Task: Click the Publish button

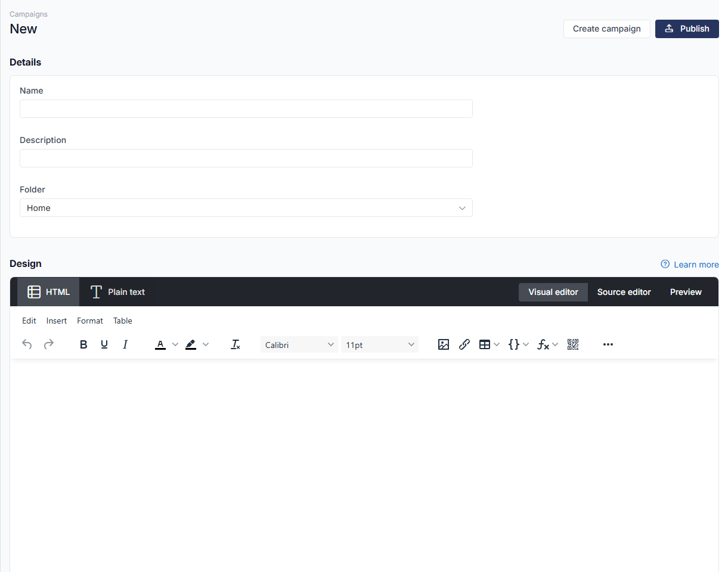Action: pyautogui.click(x=687, y=29)
